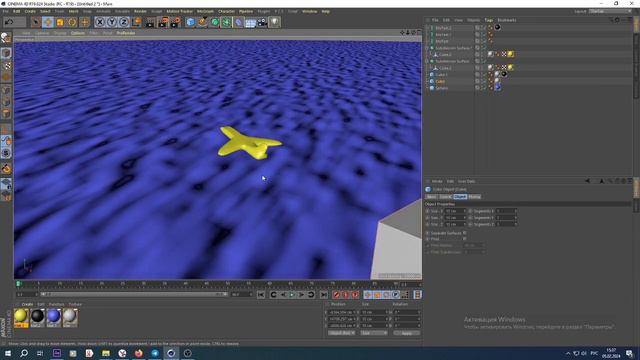Click the green Array modeling icon
640x360 pixels.
coord(226,22)
